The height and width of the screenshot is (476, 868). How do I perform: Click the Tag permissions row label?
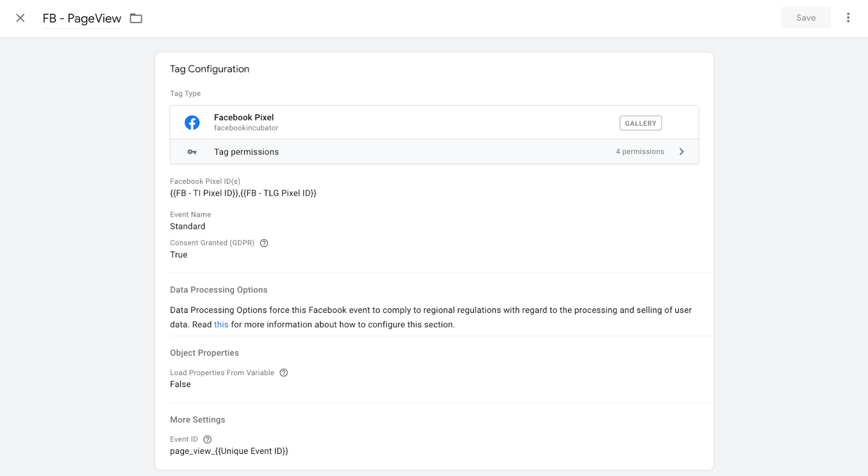pos(246,152)
